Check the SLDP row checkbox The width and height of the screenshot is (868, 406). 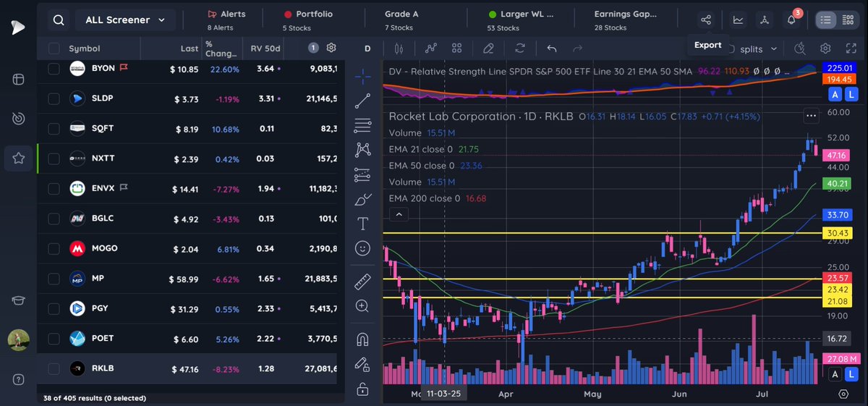point(53,98)
